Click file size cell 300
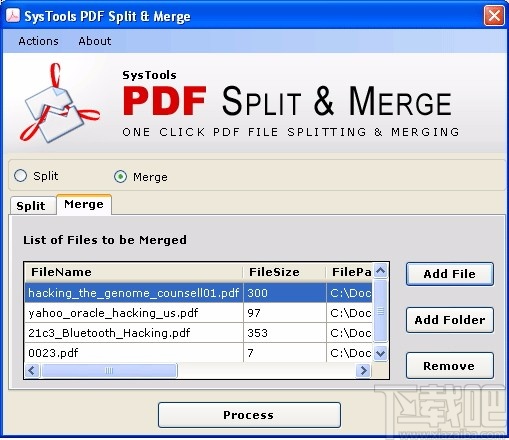Viewport: 509px width, 440px height. coord(285,293)
